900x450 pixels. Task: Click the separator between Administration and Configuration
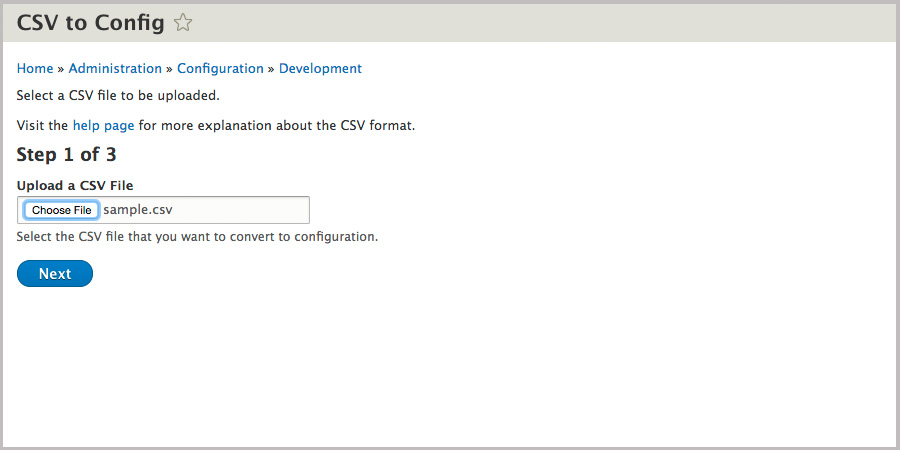[x=170, y=69]
